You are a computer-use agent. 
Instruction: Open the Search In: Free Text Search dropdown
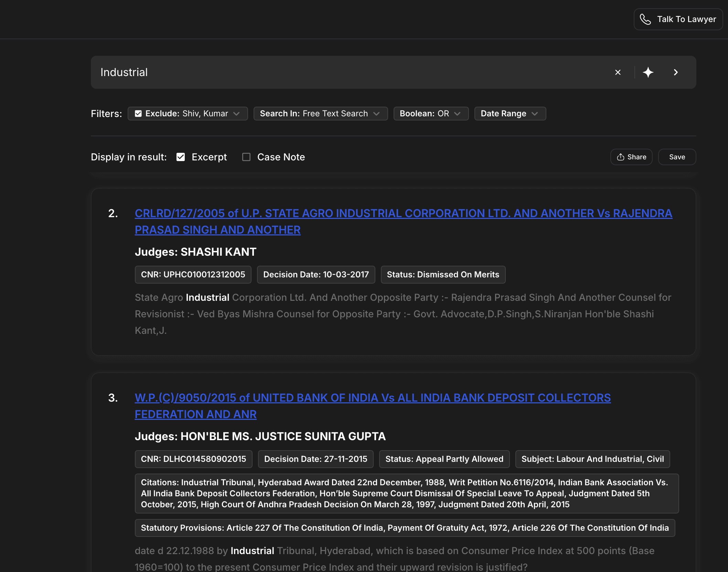click(x=321, y=114)
